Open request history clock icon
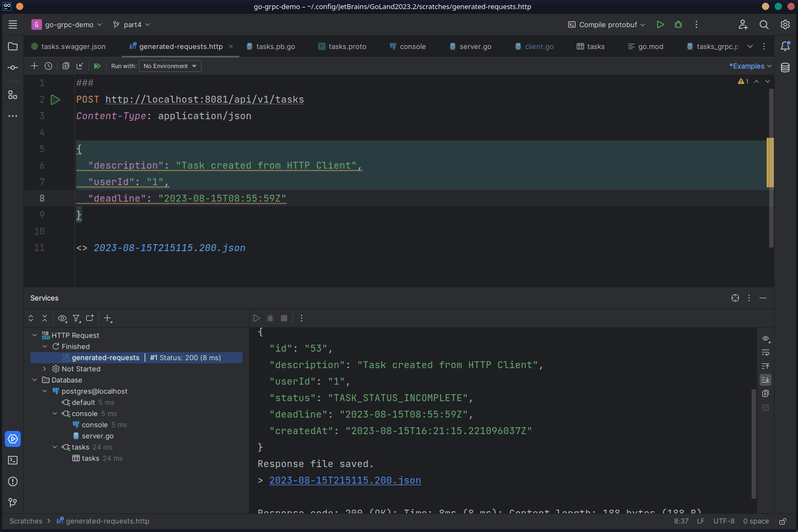This screenshot has height=532, width=798. click(48, 66)
